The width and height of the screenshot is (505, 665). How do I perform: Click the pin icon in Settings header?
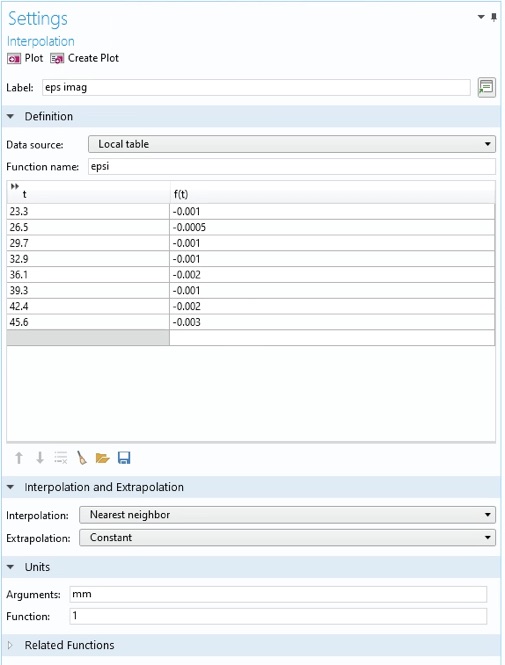point(494,17)
